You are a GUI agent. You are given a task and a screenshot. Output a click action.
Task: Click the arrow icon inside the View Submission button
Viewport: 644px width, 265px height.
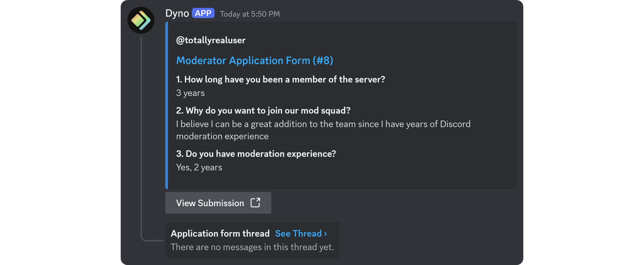pyautogui.click(x=256, y=203)
